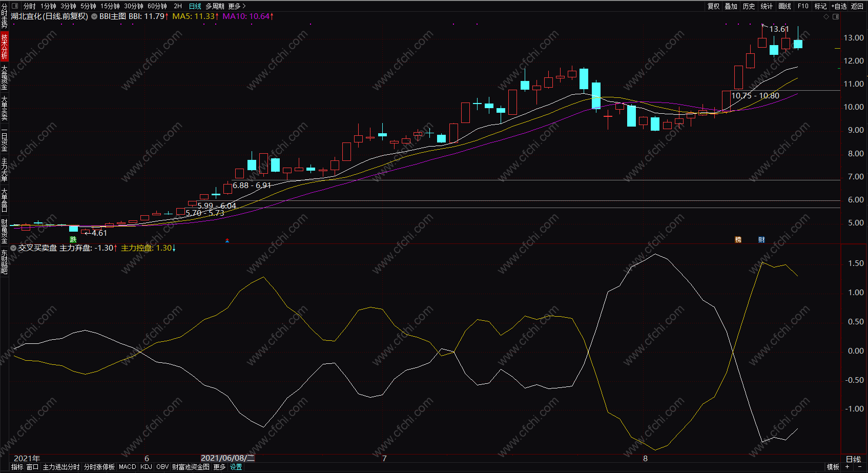Screen dimensions: 868x473
Task: Toggle the right side panel icon
Action: 836,17
